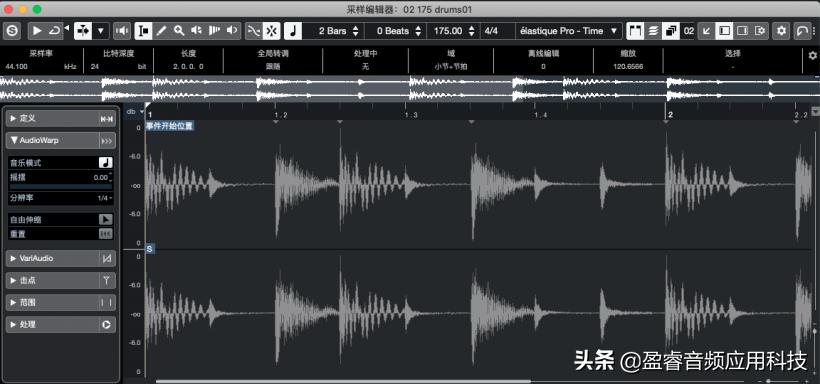Select the Zoom magnifier tool
Screen dimensions: 820x384
[179, 31]
